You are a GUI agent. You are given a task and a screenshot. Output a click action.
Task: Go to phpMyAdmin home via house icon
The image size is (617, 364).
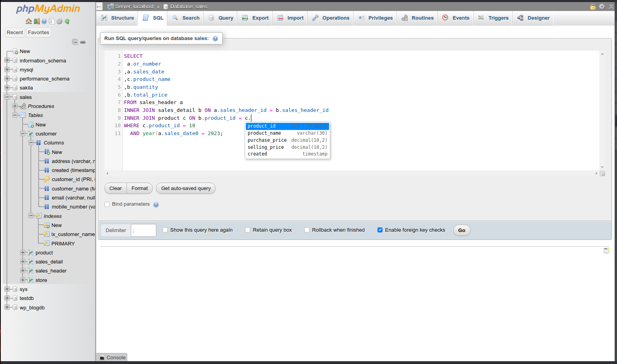pos(28,21)
